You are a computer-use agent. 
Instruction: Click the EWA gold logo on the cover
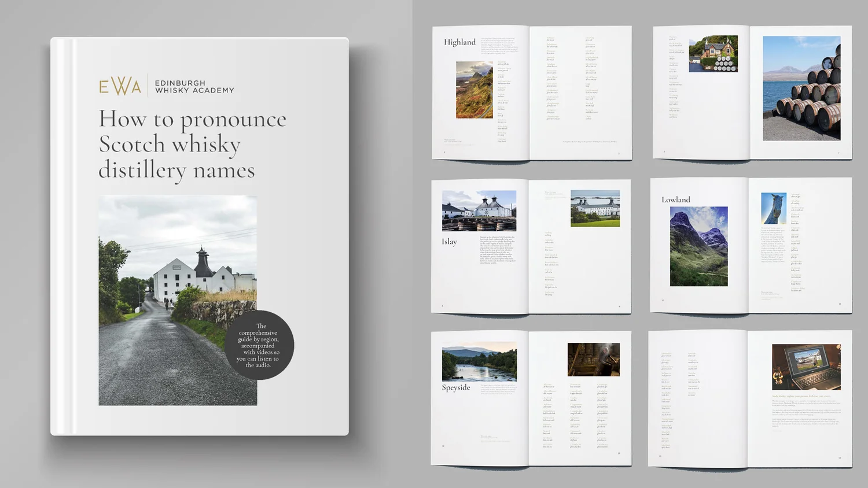click(x=120, y=86)
